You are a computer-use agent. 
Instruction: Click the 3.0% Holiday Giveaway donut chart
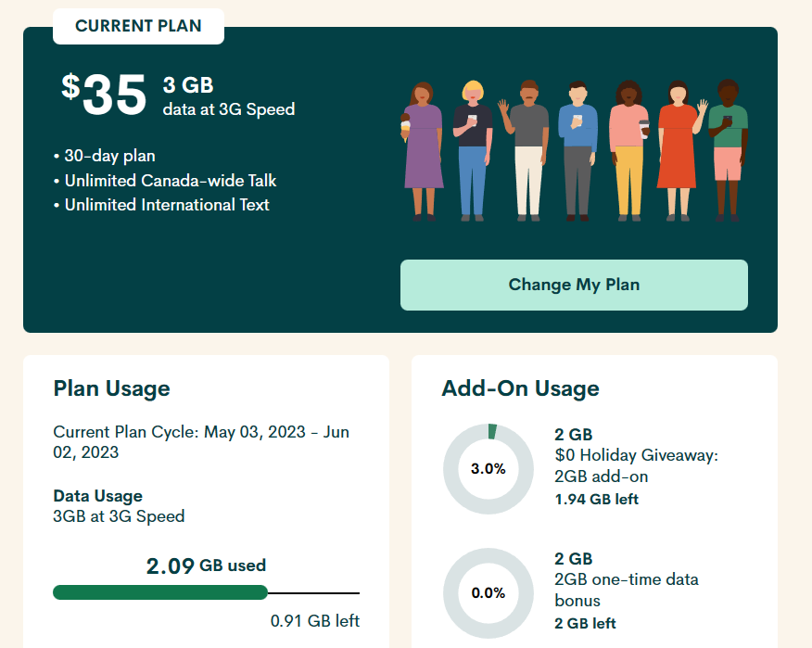488,468
